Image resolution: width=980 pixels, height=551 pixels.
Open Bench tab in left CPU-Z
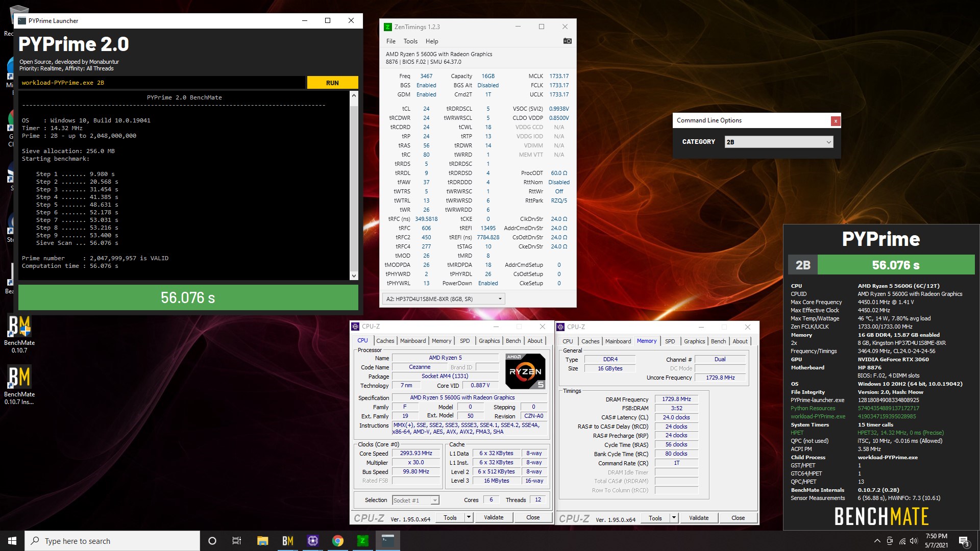[513, 341]
